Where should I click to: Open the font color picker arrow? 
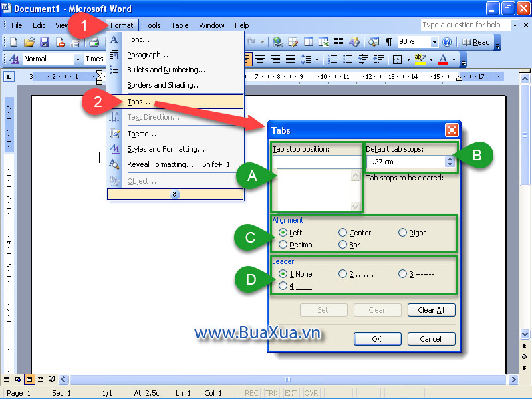(454, 60)
